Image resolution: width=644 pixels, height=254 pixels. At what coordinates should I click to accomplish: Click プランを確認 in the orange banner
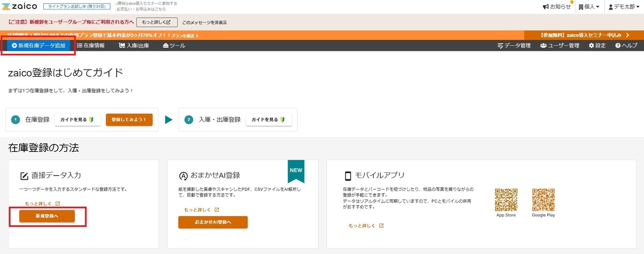tap(184, 36)
